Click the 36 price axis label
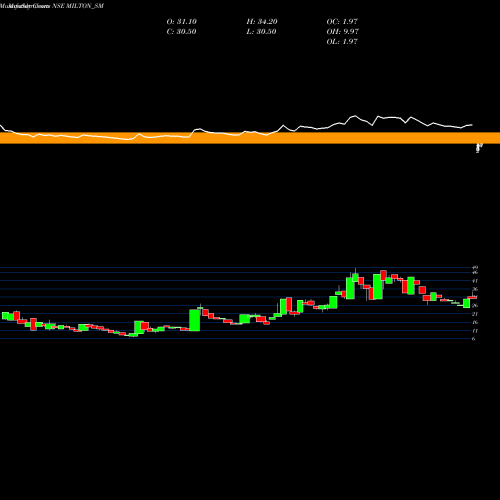 [x=475, y=289]
